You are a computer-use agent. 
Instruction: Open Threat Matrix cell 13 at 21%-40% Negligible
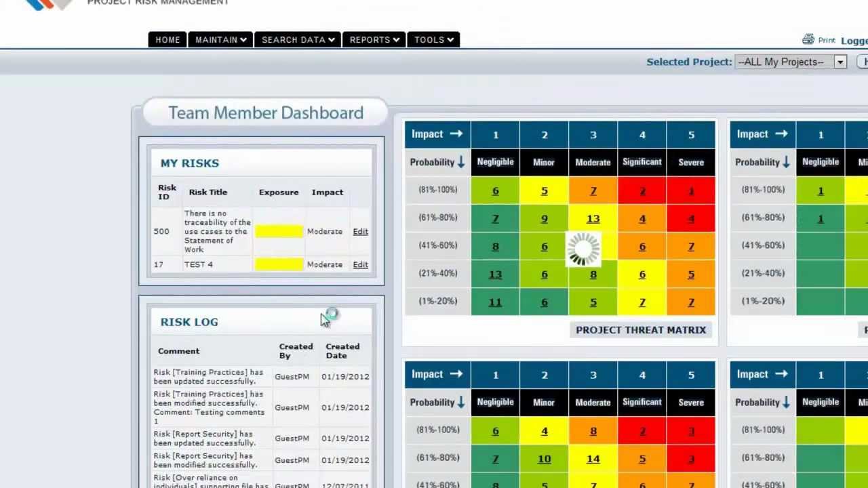tap(495, 274)
